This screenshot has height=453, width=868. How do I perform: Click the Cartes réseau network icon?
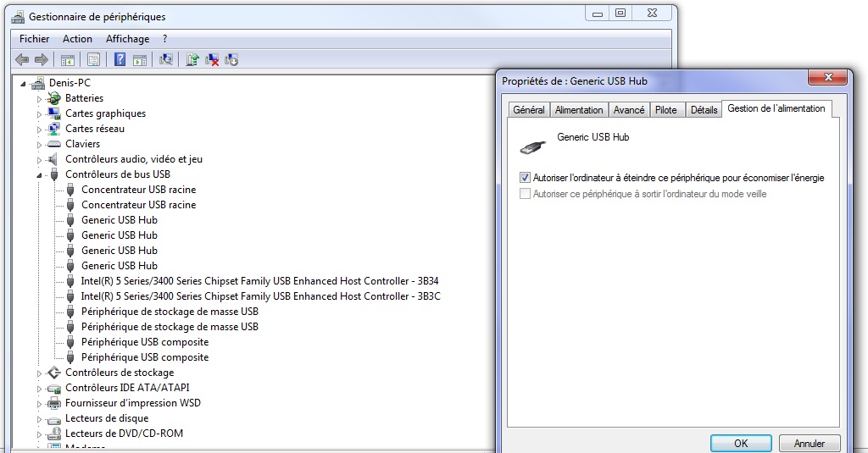pos(53,129)
